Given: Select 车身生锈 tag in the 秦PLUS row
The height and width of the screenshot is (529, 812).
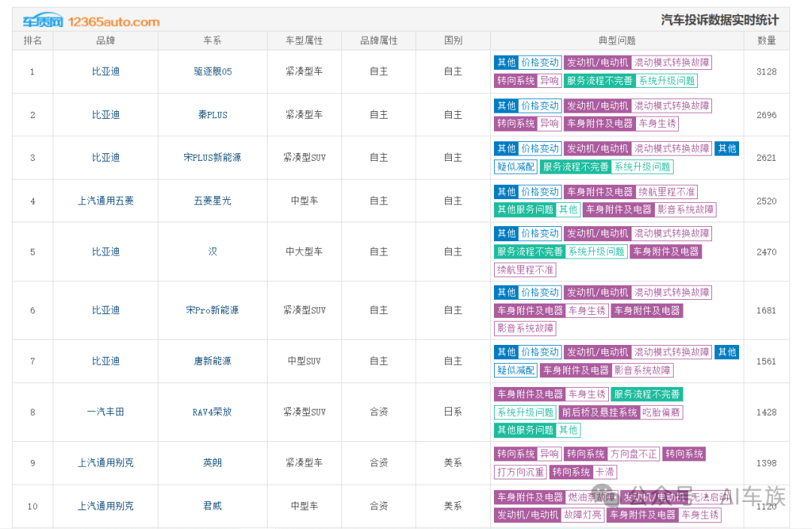Looking at the screenshot, I should tap(657, 124).
